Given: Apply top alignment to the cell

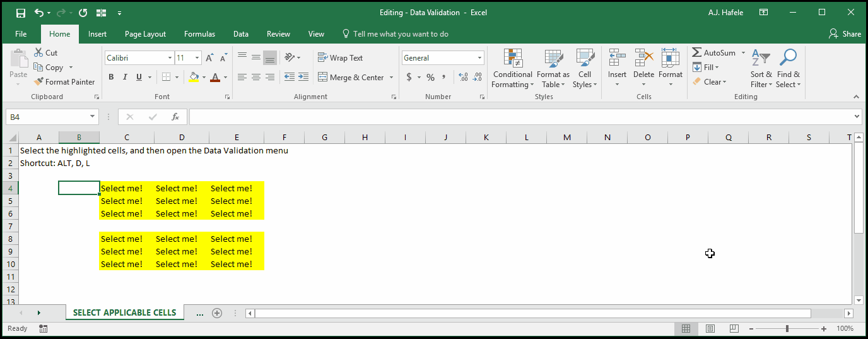Looking at the screenshot, I should 242,57.
